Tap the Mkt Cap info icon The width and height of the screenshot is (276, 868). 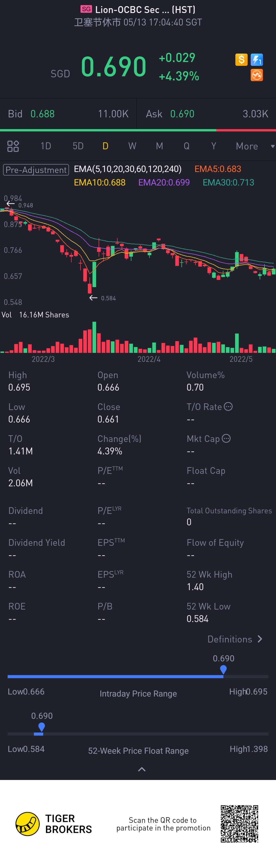tap(226, 438)
